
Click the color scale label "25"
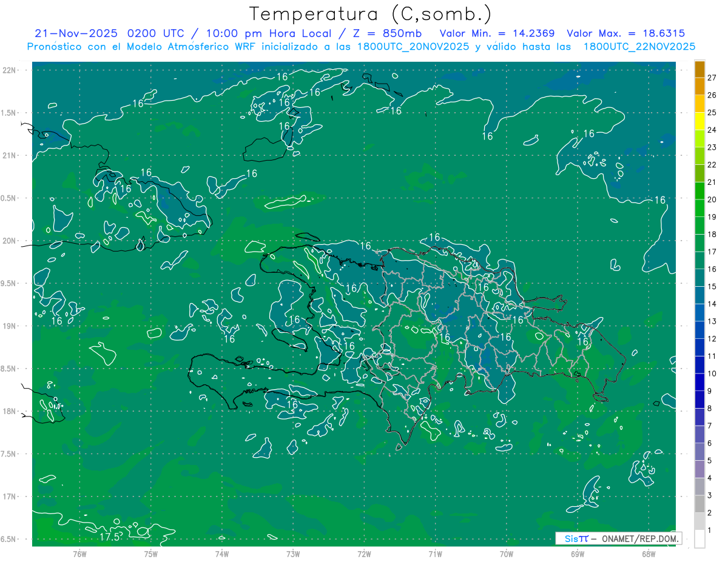pos(712,113)
